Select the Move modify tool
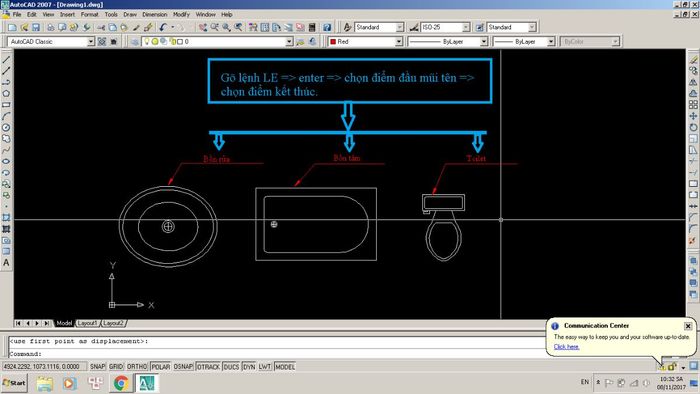Image resolution: width=700 pixels, height=394 pixels. 693,116
